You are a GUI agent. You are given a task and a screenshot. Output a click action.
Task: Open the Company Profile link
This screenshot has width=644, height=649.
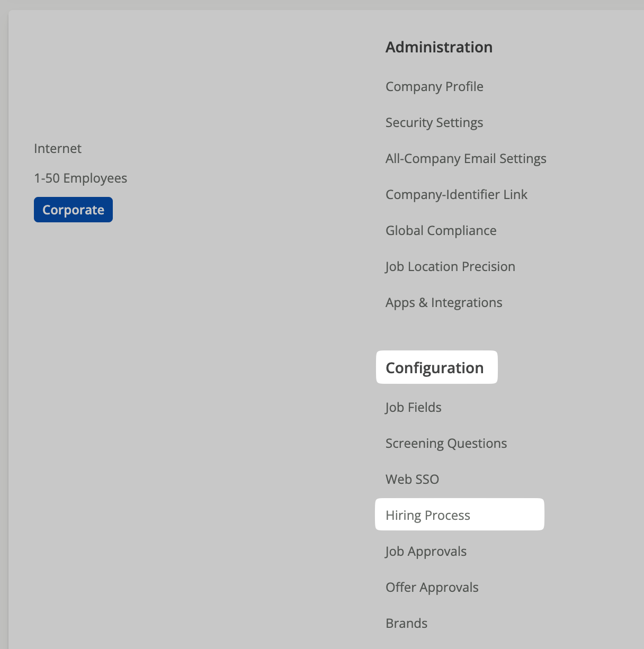coord(434,86)
